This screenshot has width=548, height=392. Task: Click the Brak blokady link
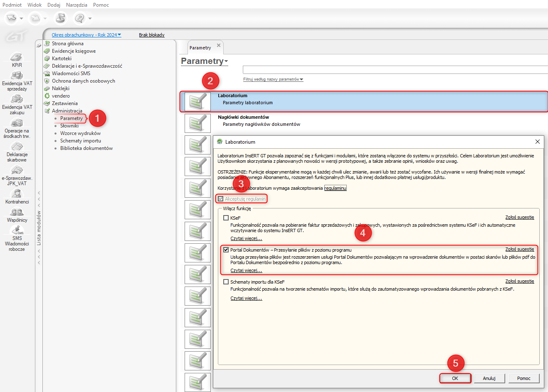point(152,35)
